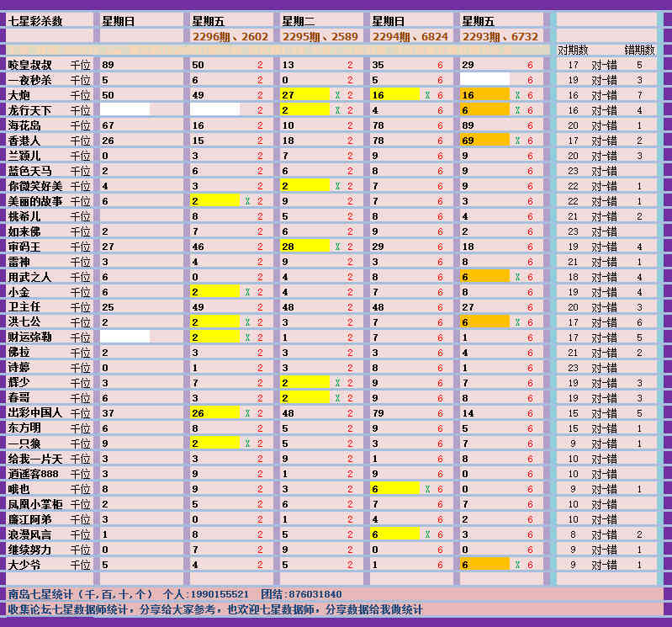672x627 pixels.
Task: Click the 对期数 header label
Action: tap(573, 50)
